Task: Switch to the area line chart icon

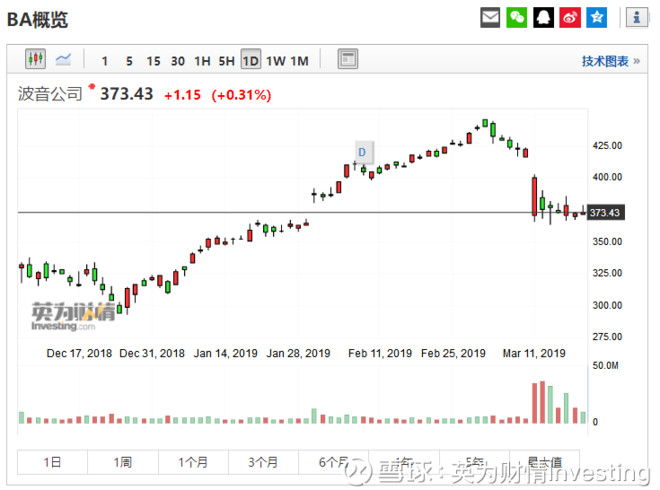Action: (x=63, y=59)
